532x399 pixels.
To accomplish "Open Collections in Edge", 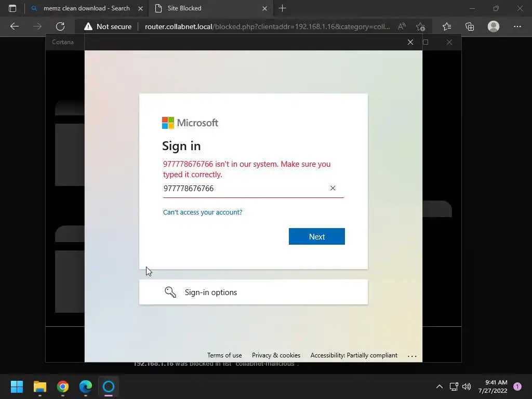I will [x=470, y=26].
